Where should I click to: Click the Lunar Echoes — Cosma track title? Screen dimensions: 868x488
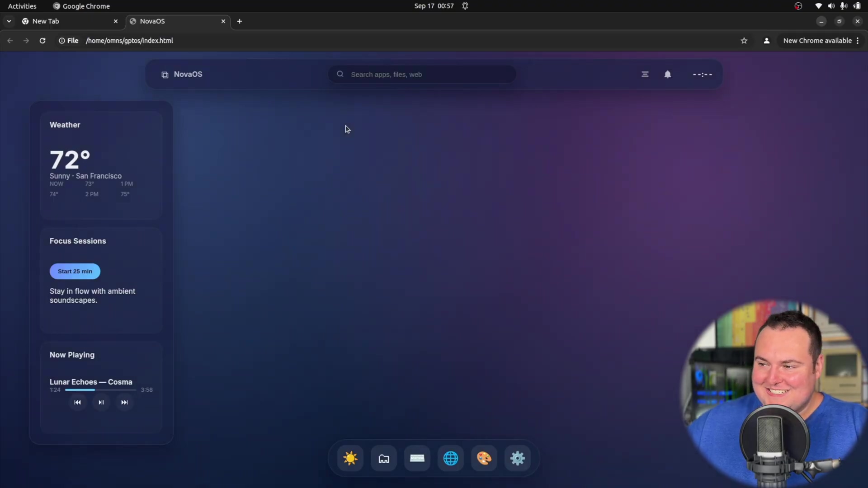pos(91,382)
